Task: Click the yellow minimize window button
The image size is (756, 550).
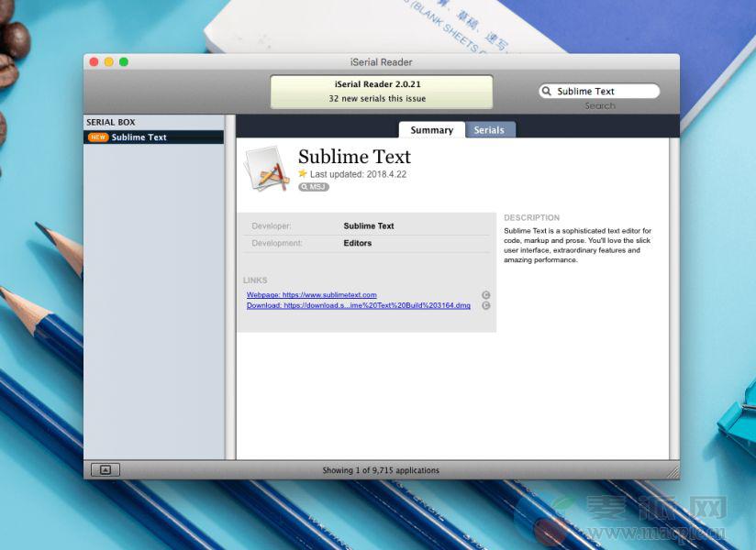Action: point(108,61)
